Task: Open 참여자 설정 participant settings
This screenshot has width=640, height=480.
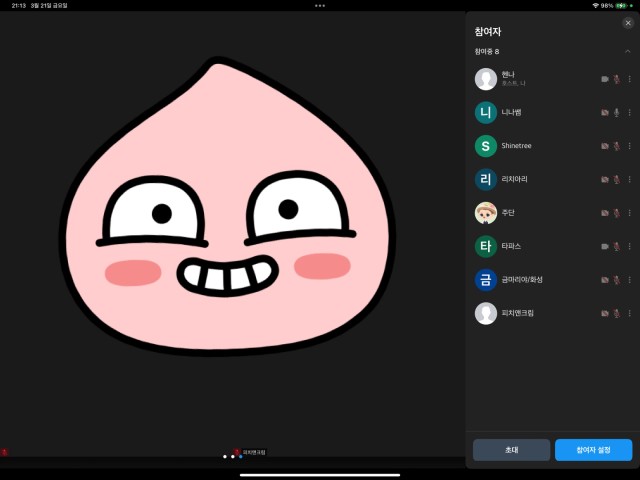Action: 593,450
